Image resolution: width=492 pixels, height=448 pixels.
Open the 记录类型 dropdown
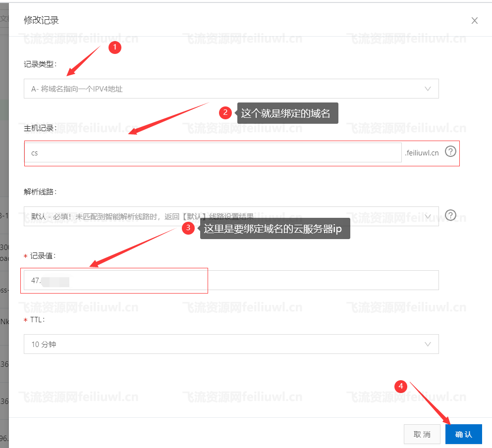click(231, 89)
